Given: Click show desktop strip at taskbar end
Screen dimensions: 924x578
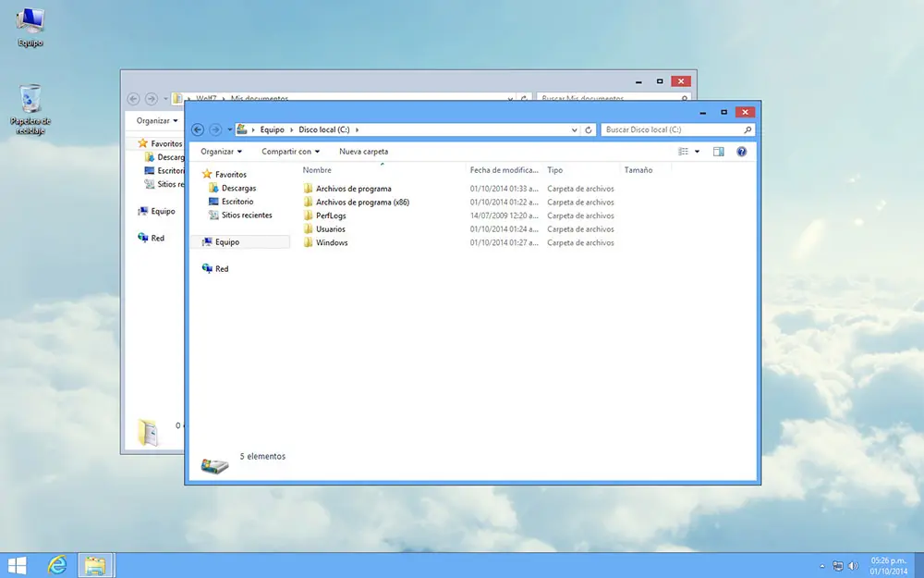Looking at the screenshot, I should [919, 566].
